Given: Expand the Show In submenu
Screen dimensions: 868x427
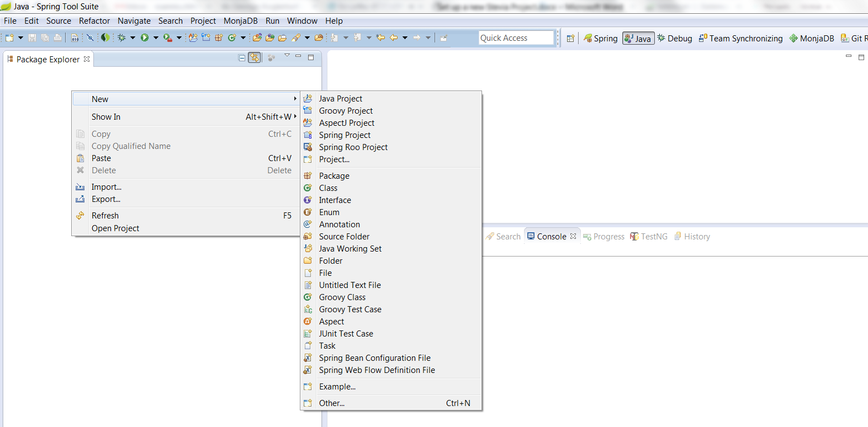Looking at the screenshot, I should tap(186, 116).
